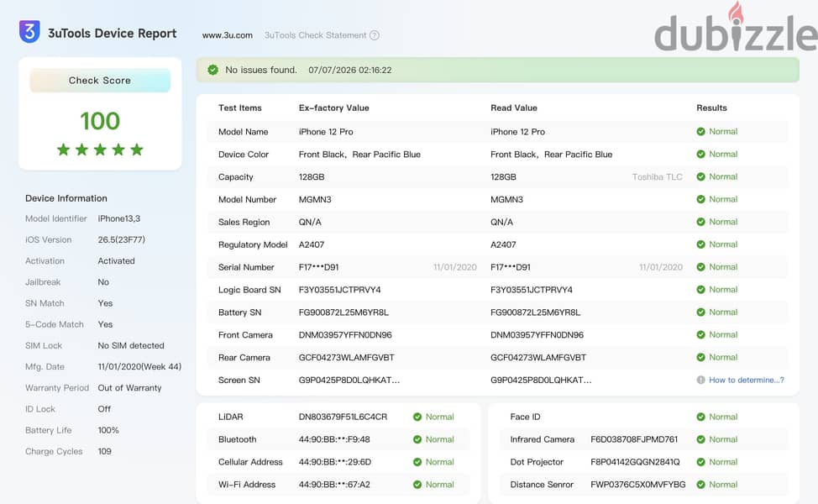Open the 3uTools Check Statement link
The image size is (818, 504).
click(x=315, y=35)
